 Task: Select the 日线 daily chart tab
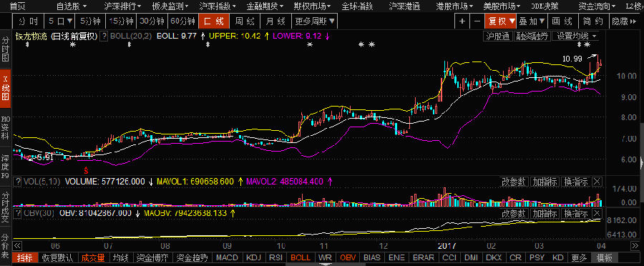[x=215, y=21]
